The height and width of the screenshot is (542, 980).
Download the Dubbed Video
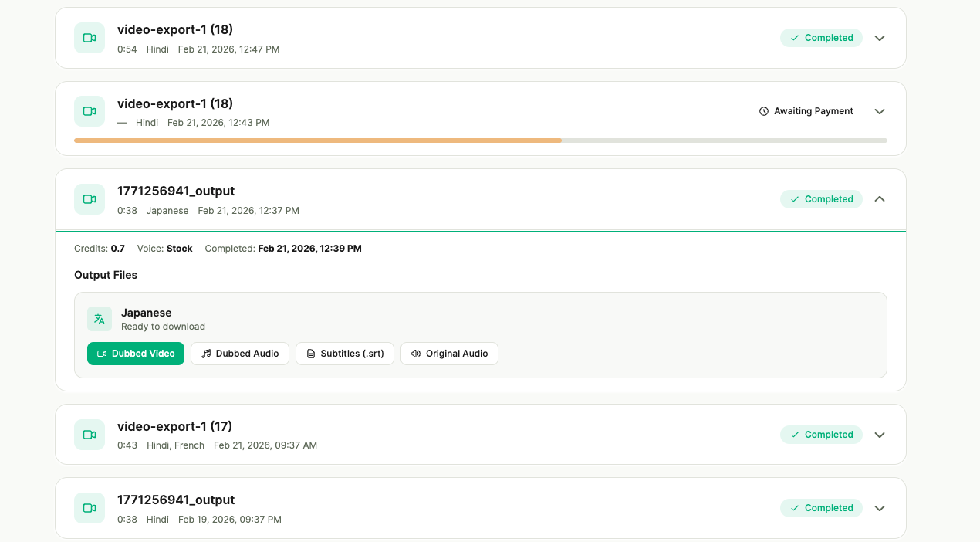(136, 353)
